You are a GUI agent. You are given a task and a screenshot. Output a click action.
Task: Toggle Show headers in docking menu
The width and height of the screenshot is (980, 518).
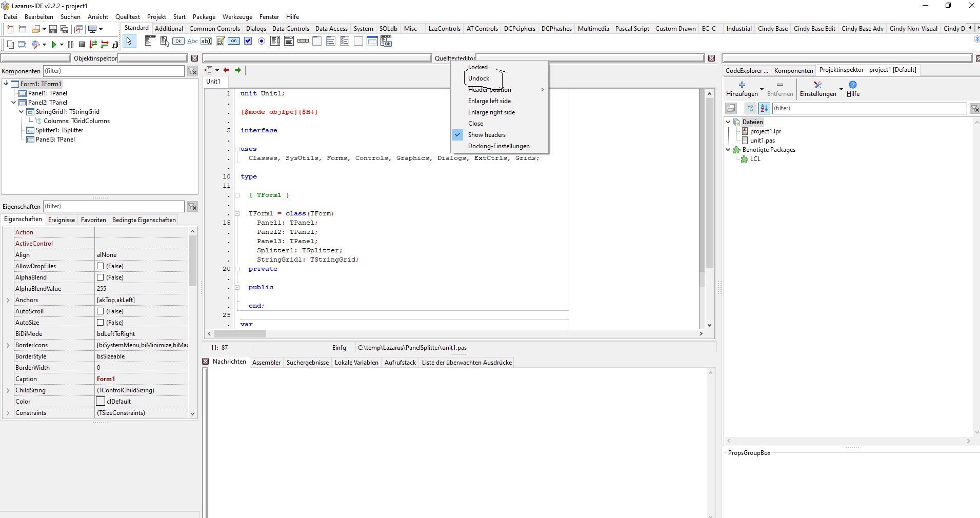487,135
